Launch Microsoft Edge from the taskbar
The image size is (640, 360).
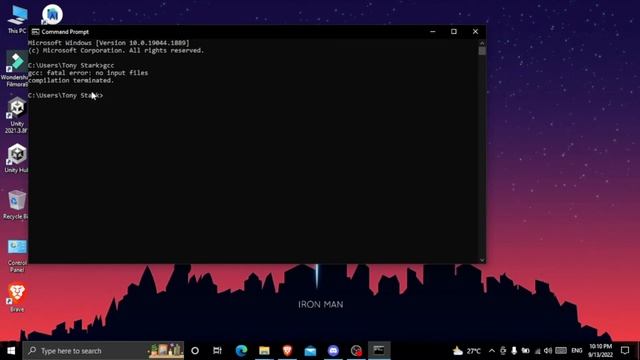pos(241,351)
